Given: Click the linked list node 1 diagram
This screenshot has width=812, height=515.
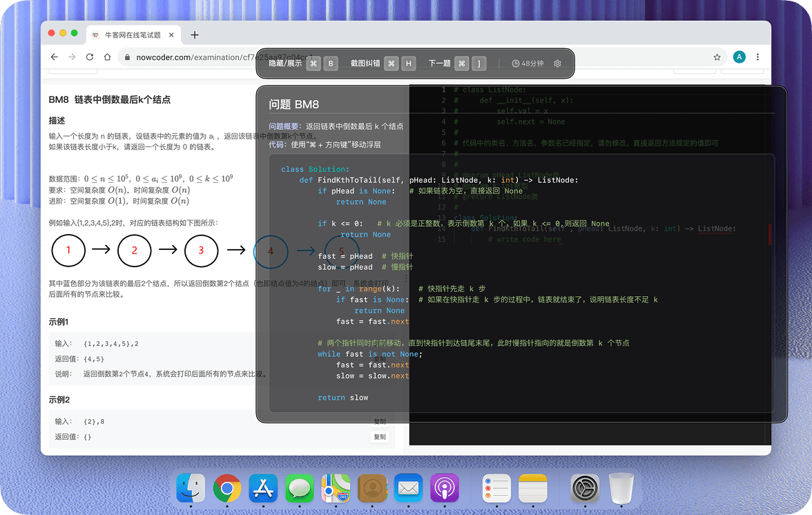Looking at the screenshot, I should point(68,250).
